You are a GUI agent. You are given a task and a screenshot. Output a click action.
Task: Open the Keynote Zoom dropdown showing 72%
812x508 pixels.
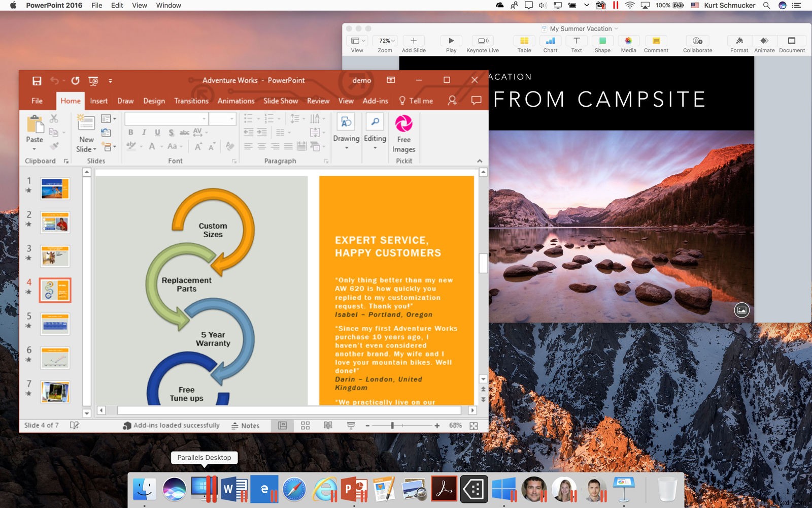[x=385, y=41]
